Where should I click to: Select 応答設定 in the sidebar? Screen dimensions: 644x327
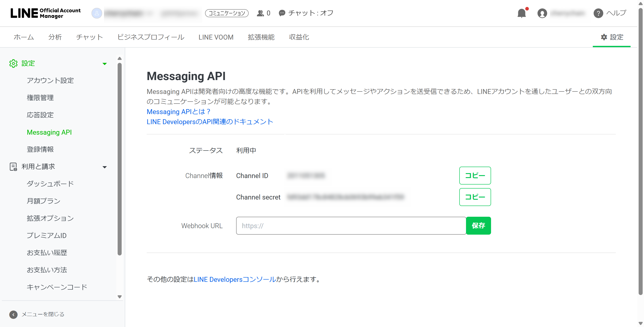pos(40,115)
